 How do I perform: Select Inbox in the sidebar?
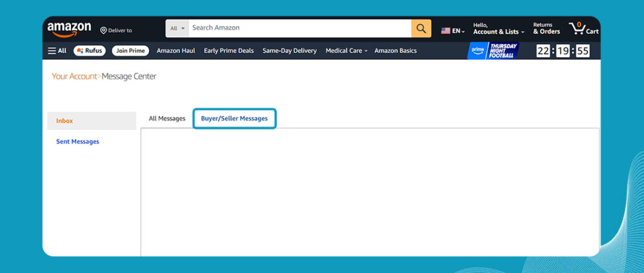[65, 121]
